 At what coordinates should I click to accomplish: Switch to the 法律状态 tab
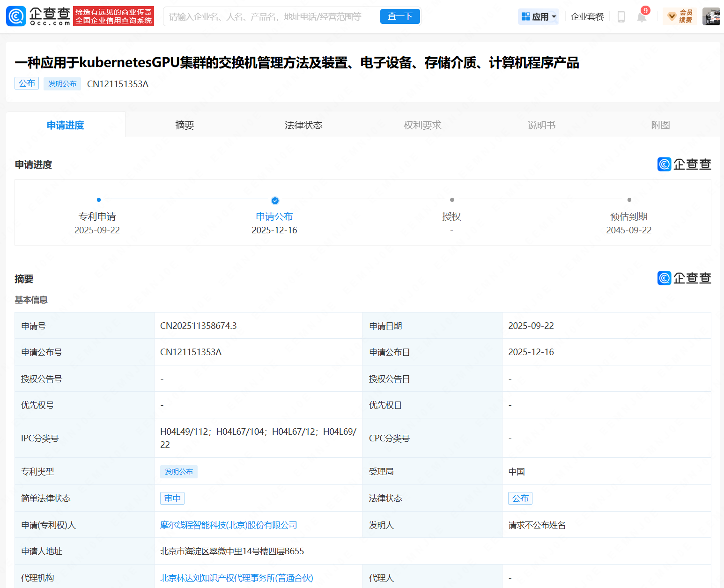click(303, 125)
